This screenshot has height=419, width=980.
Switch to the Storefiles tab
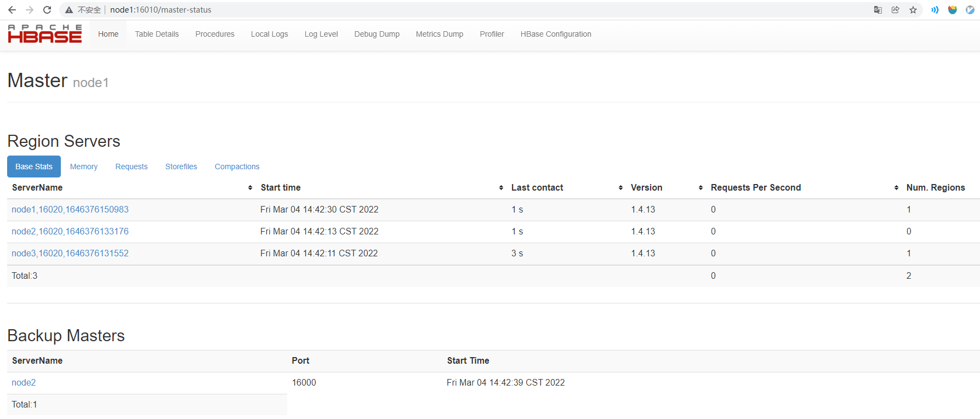pos(181,167)
